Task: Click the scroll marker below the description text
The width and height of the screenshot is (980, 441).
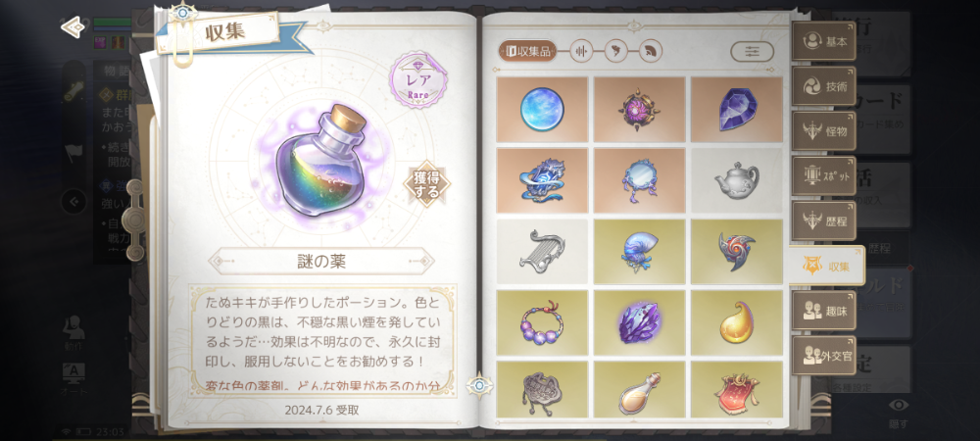Action: (479, 385)
